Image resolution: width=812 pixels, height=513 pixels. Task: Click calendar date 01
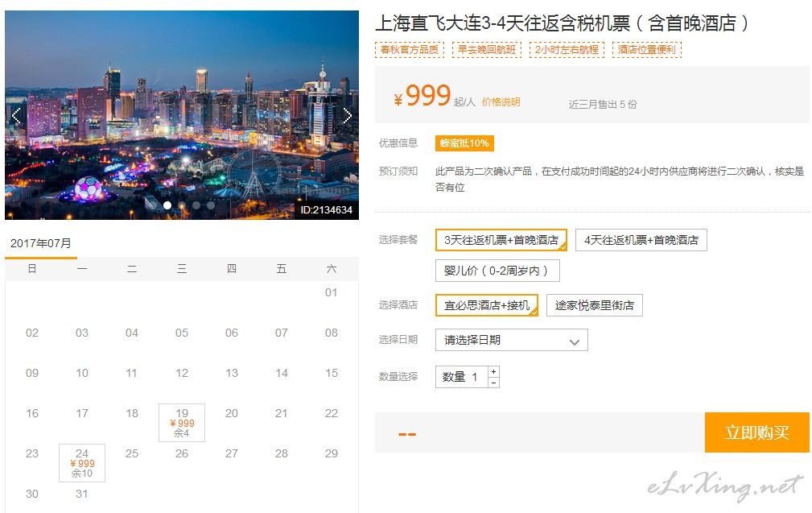[x=332, y=292]
